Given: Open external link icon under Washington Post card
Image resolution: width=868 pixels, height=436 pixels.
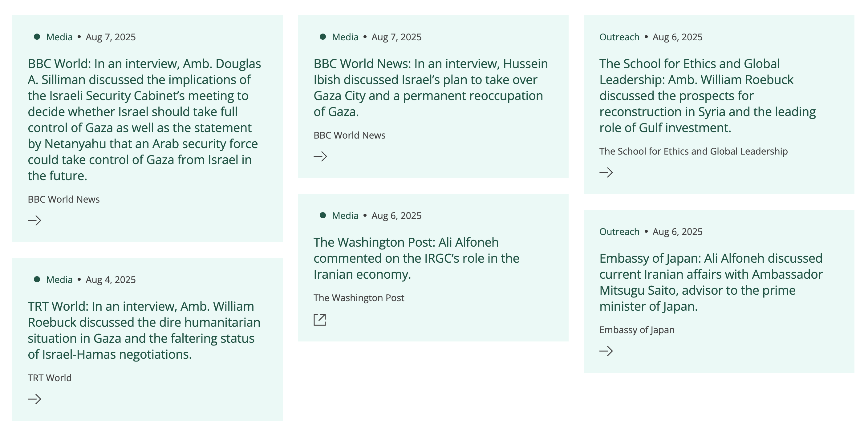Looking at the screenshot, I should coord(320,319).
